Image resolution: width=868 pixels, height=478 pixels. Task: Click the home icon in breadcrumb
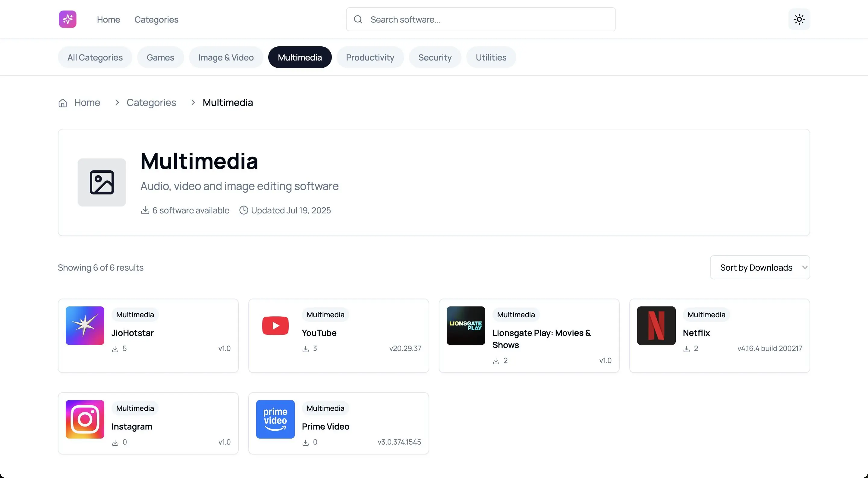pos(63,103)
